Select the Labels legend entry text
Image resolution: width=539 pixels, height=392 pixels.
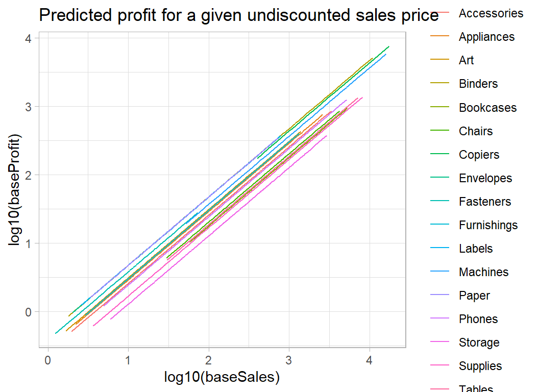(x=476, y=249)
